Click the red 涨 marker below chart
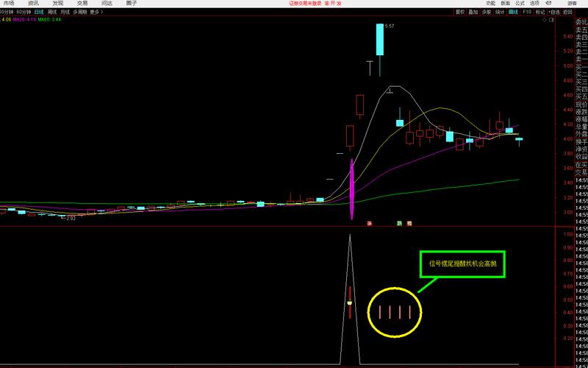 tap(370, 223)
